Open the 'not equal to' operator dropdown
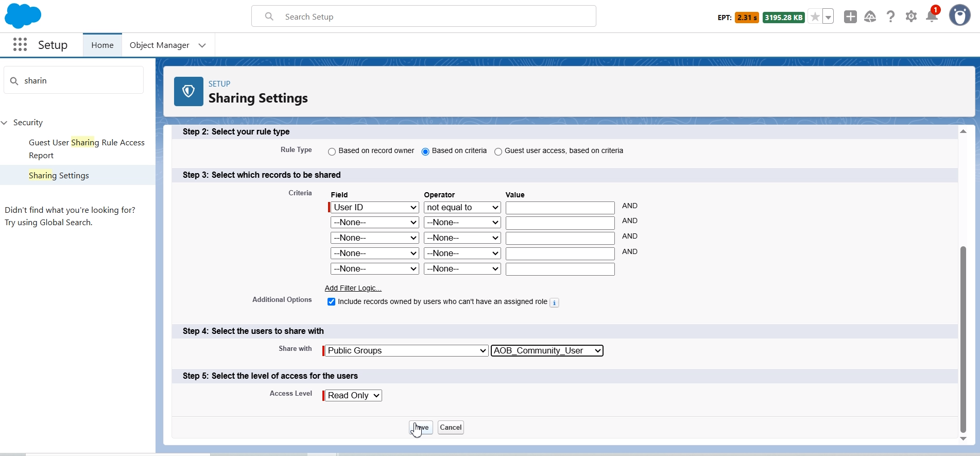The width and height of the screenshot is (980, 456). point(462,207)
